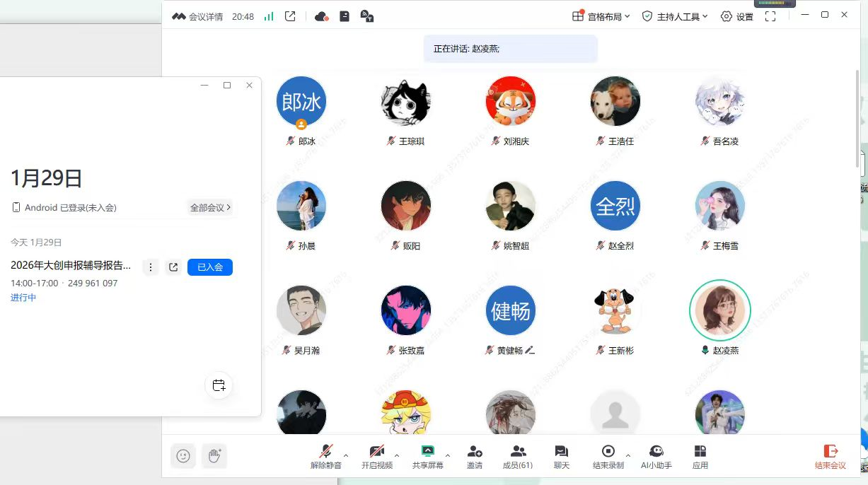Open the 应用 apps grid
Image resolution: width=868 pixels, height=485 pixels.
[700, 456]
